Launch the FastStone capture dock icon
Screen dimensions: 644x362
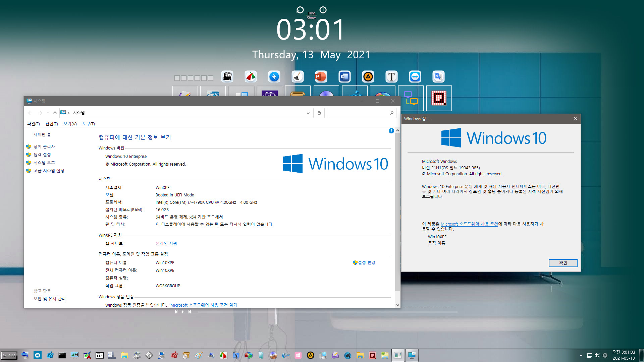pyautogui.click(x=251, y=77)
